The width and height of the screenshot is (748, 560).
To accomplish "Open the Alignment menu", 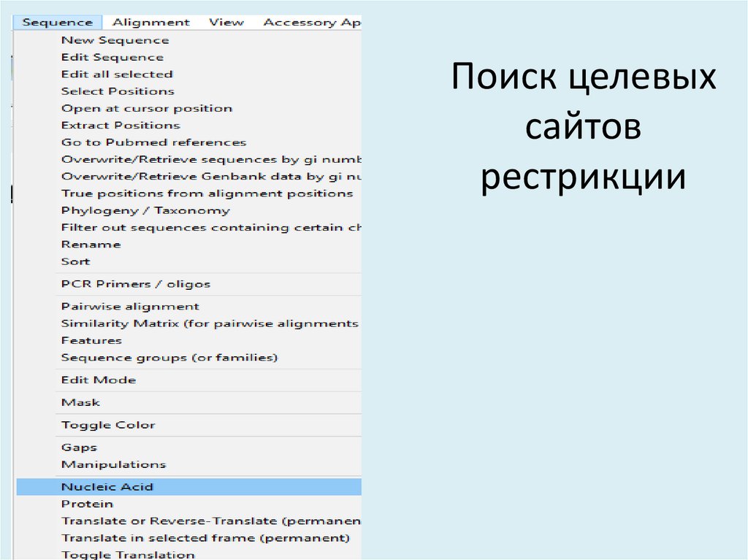I will pyautogui.click(x=151, y=22).
